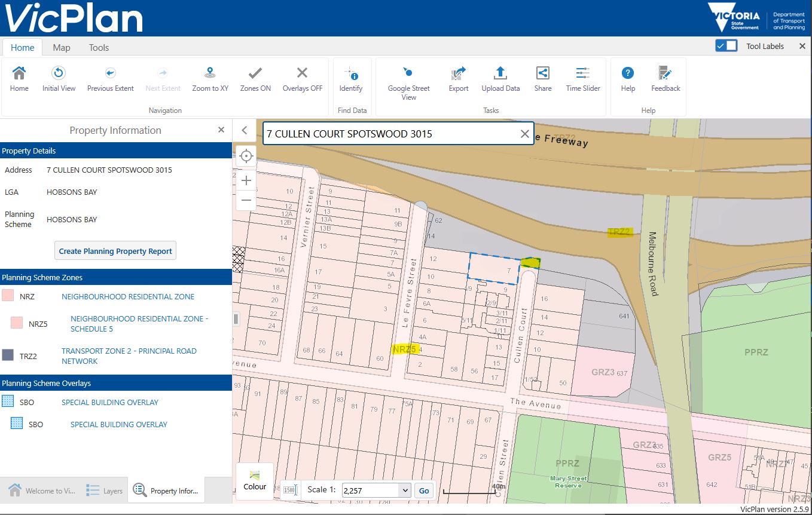Click the TRZ2 grey colour swatch

8,355
